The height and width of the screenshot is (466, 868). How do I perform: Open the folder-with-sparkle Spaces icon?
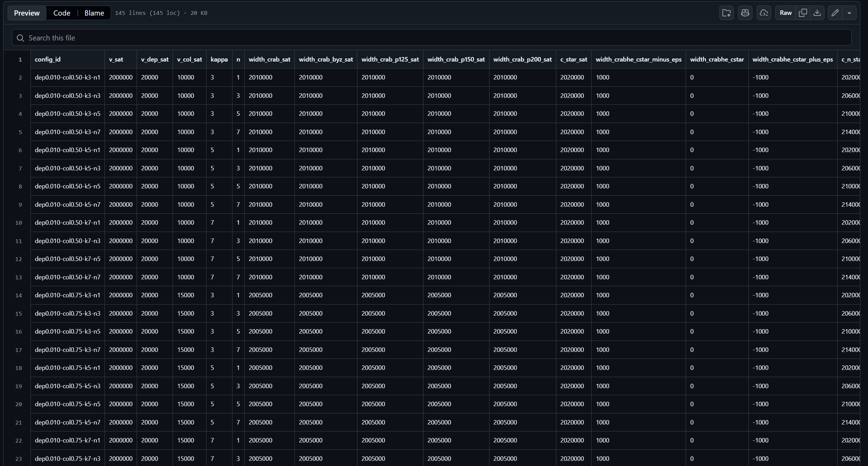[x=726, y=13]
